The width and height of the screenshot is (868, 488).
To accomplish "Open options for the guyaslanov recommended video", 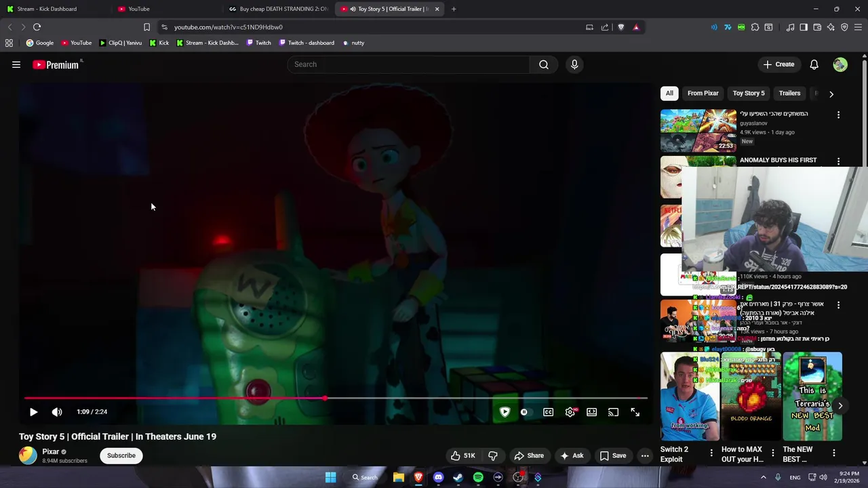I will coord(838,115).
